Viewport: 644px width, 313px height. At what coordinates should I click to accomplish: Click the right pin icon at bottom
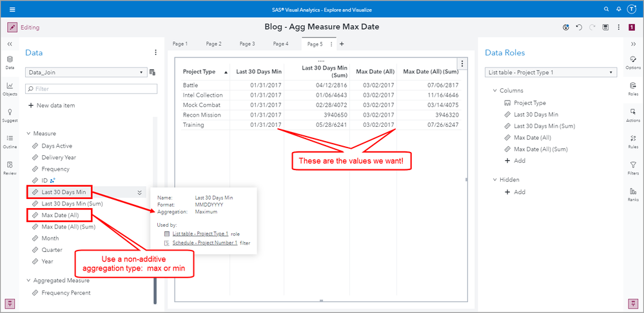(x=633, y=303)
